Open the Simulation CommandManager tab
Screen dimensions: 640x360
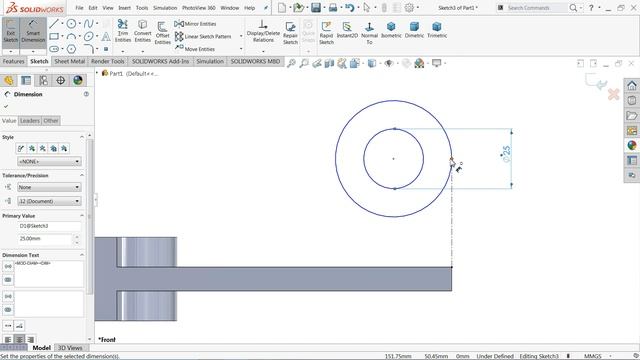(x=210, y=61)
